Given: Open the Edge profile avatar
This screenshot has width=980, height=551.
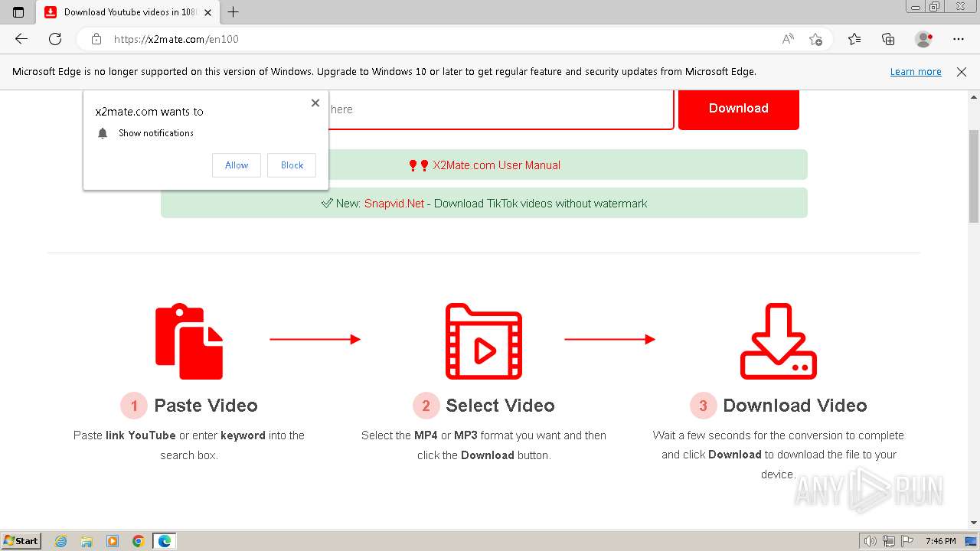Looking at the screenshot, I should [x=923, y=39].
